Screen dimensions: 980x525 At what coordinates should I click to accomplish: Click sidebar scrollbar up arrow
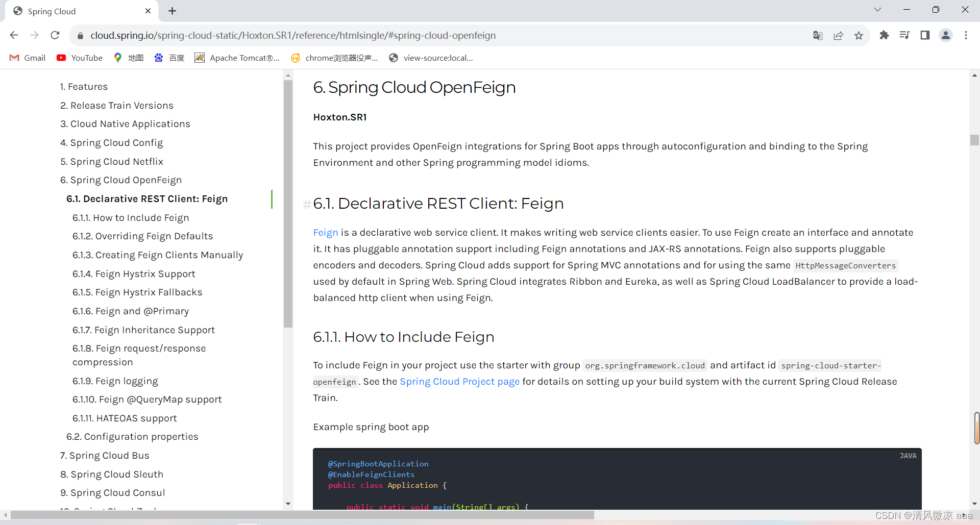tap(288, 76)
